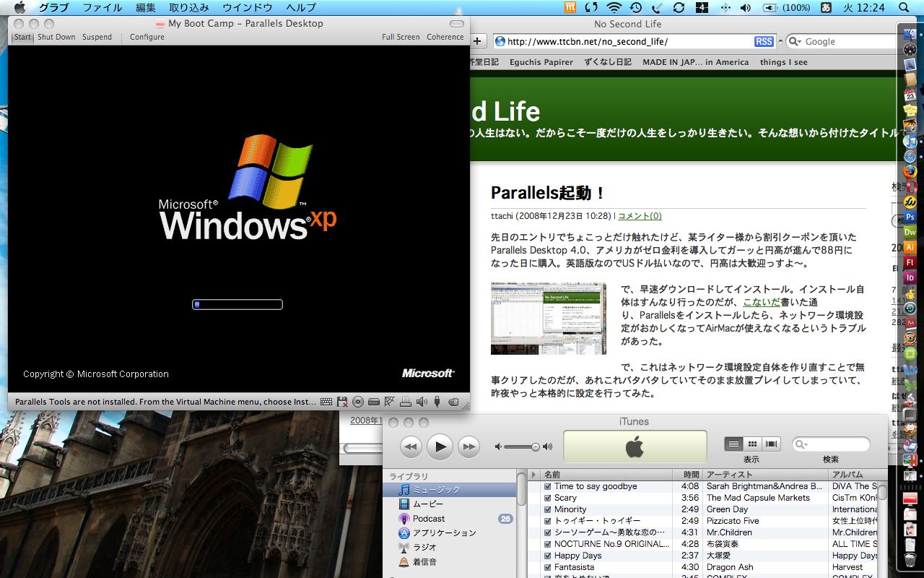924x578 pixels.
Task: Open the コメント(0) link on blog post
Action: 640,216
